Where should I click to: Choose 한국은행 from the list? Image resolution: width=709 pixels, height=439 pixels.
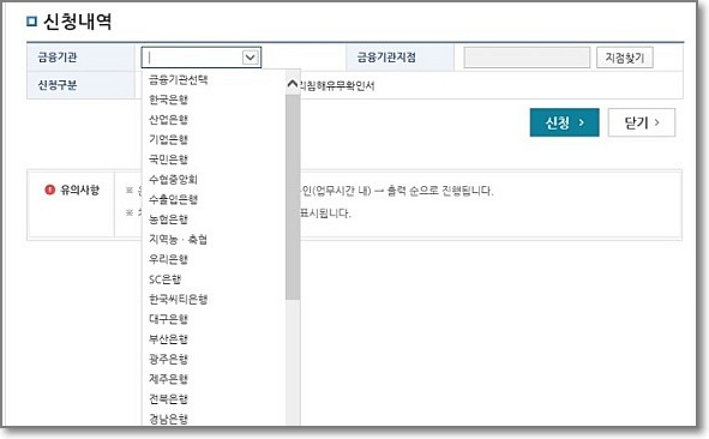click(x=168, y=99)
